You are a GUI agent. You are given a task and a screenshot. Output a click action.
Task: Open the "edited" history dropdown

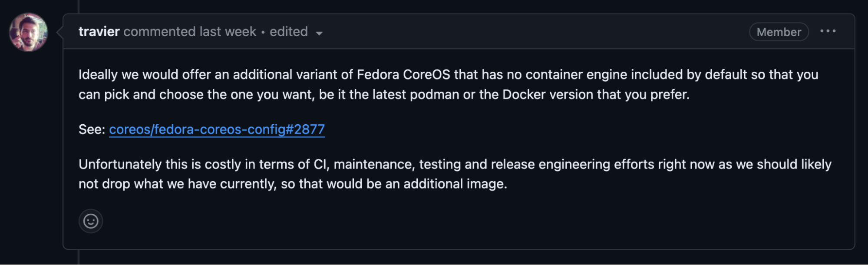289,32
